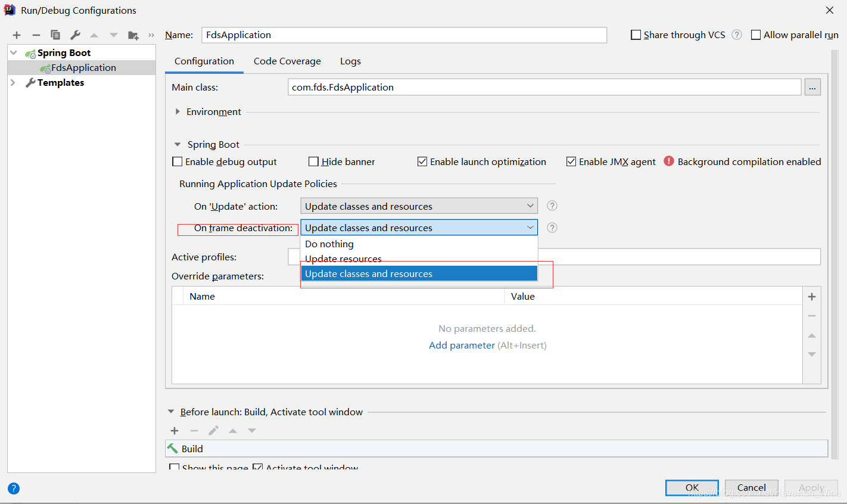Open the On 'Update' action dropdown
The image size is (847, 504).
(419, 206)
